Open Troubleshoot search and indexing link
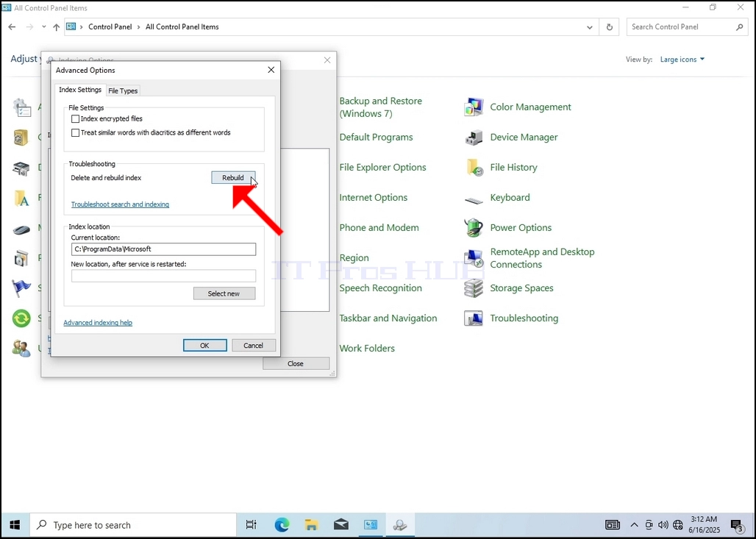Screen dimensions: 756x539 point(120,204)
